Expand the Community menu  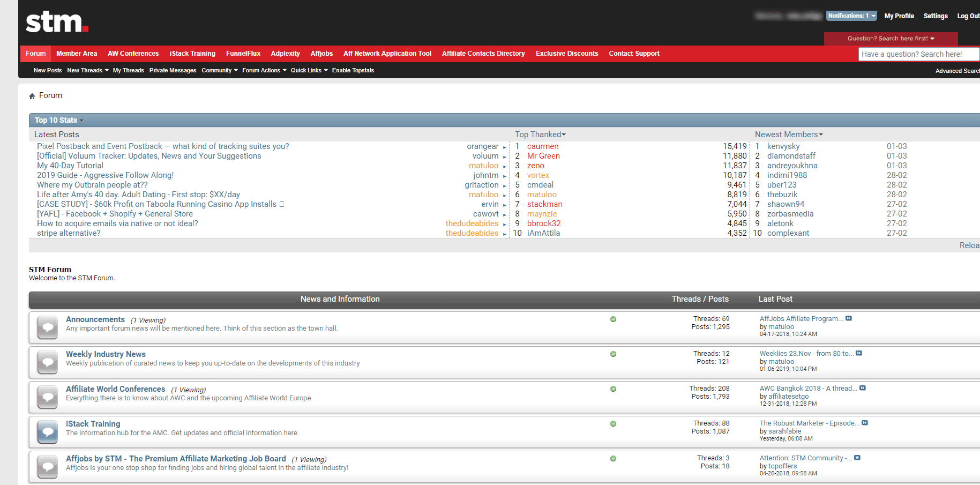coord(220,70)
